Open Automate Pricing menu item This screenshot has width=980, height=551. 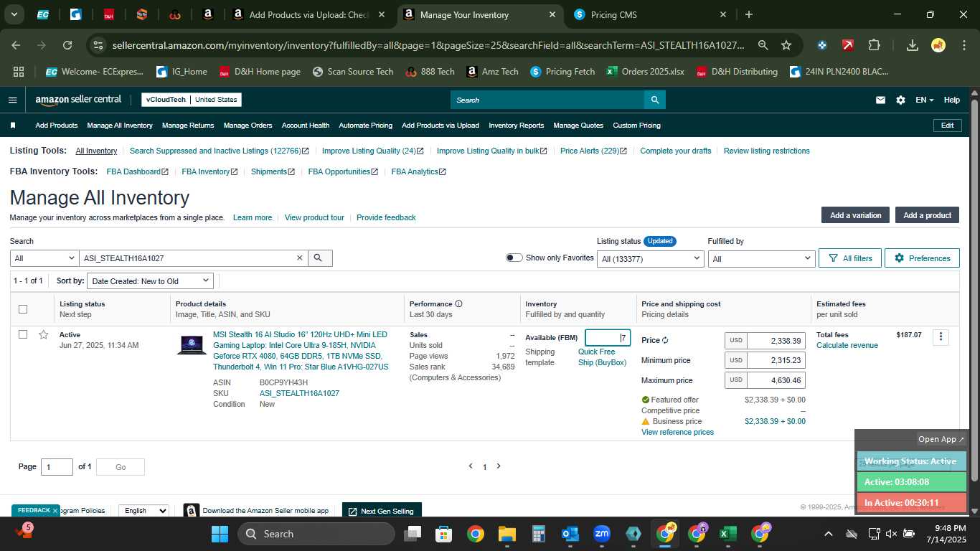coord(365,126)
